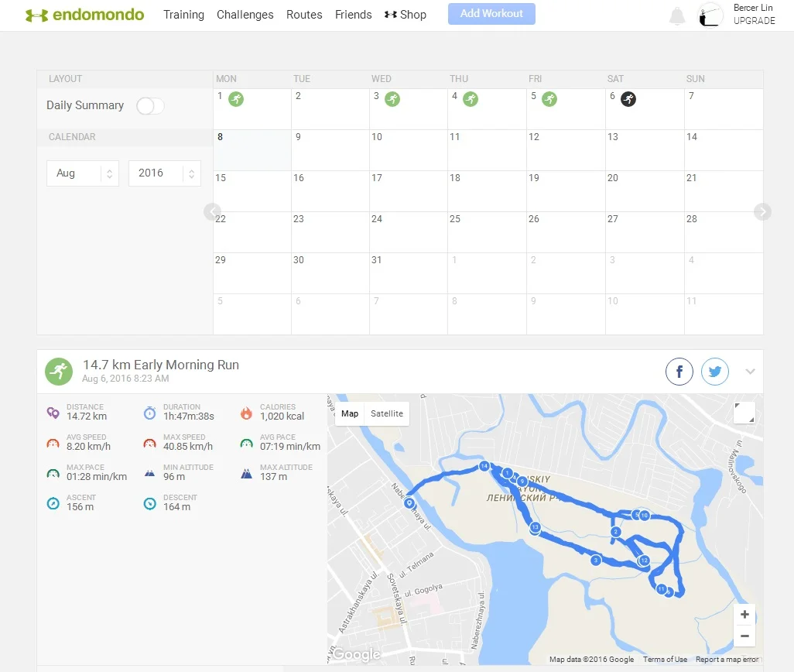Open the Terms of Use link

click(665, 660)
